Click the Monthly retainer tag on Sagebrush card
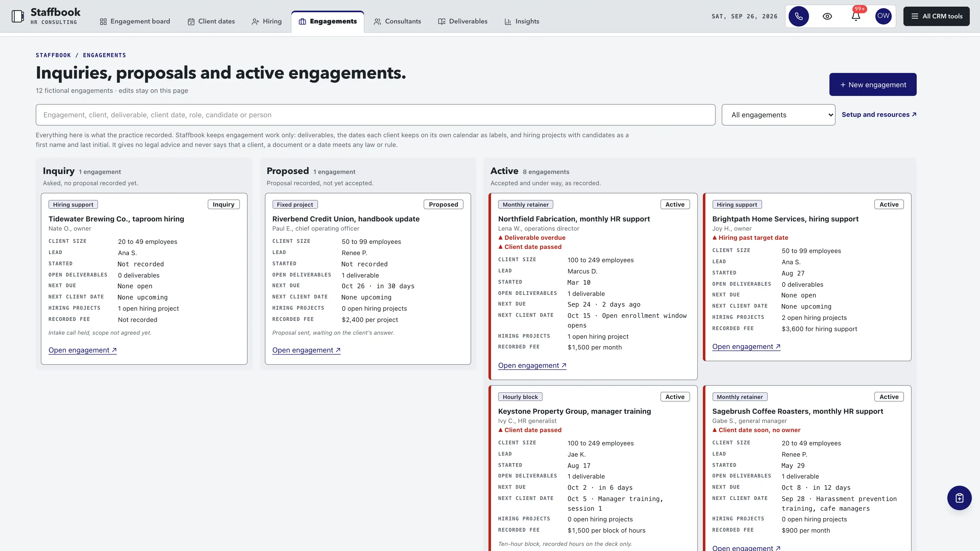Image resolution: width=980 pixels, height=551 pixels. coord(740,397)
